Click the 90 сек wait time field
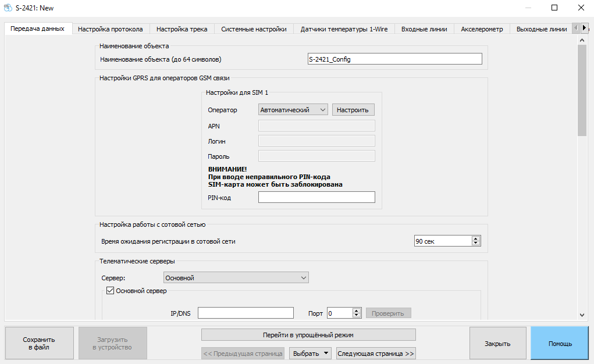 [443, 241]
